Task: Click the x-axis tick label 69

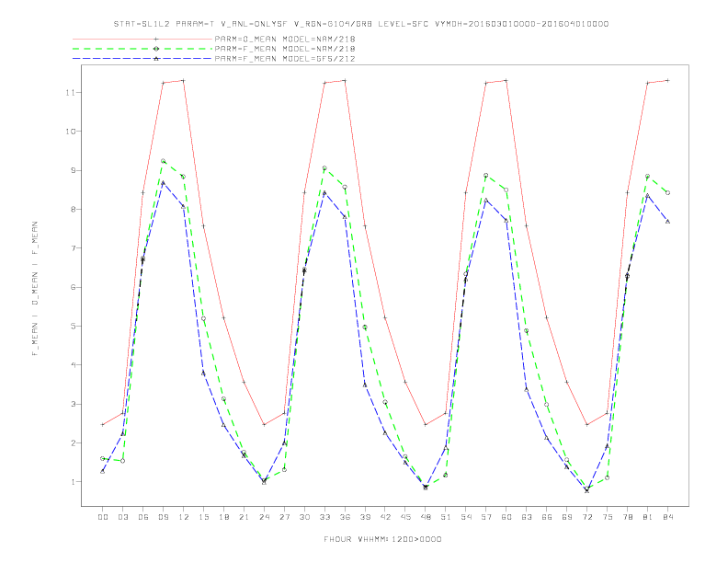Action: tap(567, 517)
